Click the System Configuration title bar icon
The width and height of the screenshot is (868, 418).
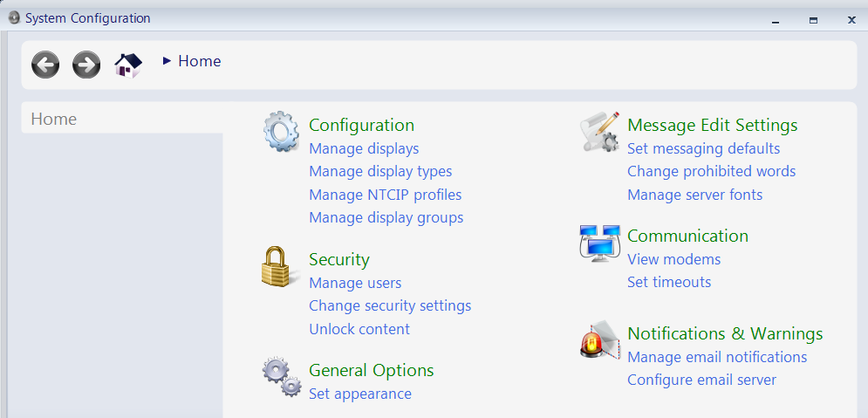point(14,17)
